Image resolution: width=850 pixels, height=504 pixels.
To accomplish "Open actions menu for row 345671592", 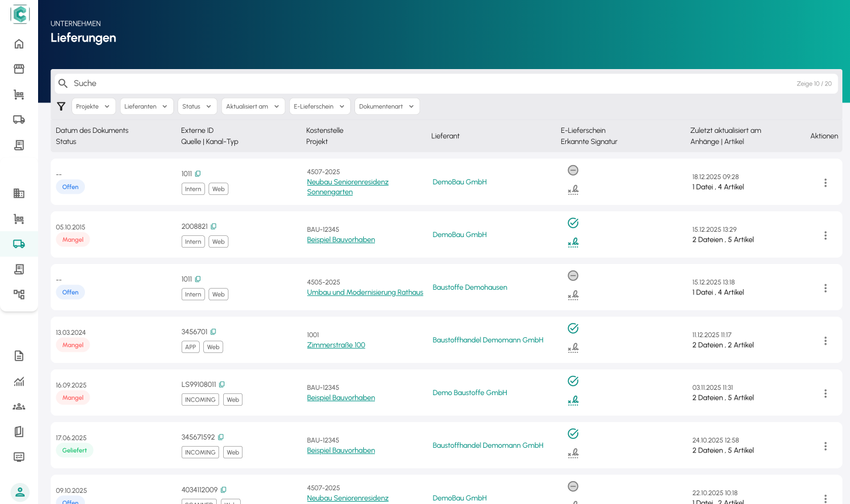I will pos(825,446).
